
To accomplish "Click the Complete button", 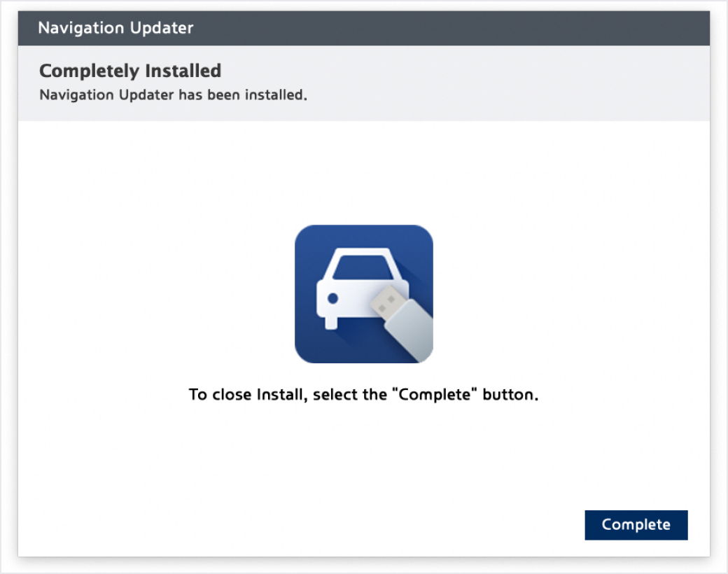I will tap(636, 525).
